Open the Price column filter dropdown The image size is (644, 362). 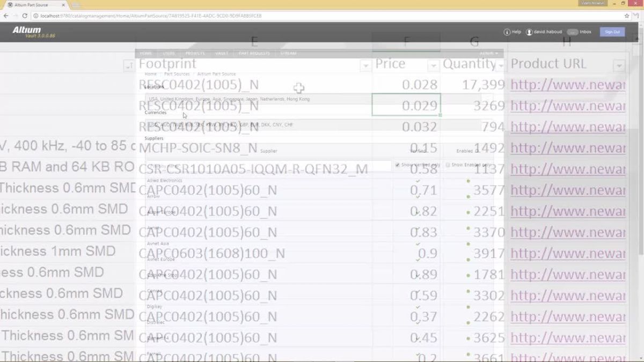[x=434, y=65]
